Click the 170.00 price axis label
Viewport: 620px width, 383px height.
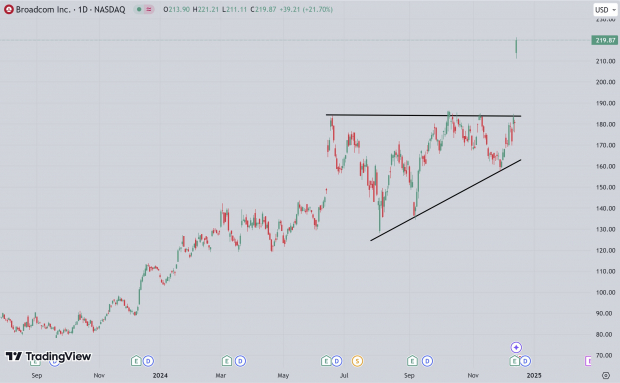(605, 145)
